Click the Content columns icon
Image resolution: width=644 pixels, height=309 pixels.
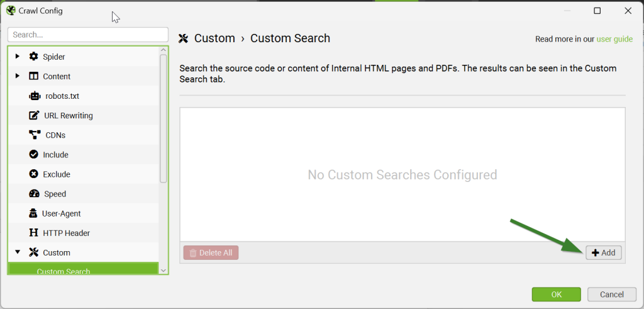tap(33, 76)
